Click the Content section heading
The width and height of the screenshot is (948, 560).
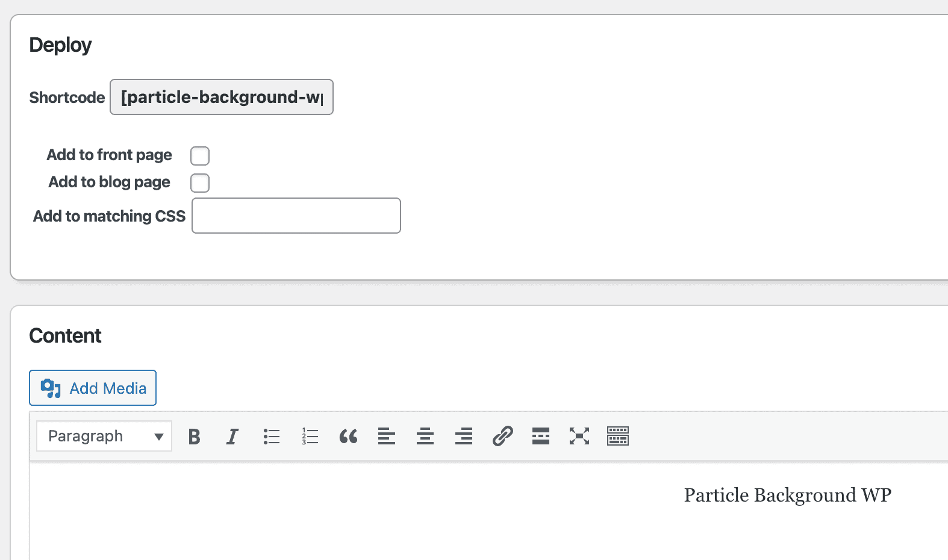point(66,335)
